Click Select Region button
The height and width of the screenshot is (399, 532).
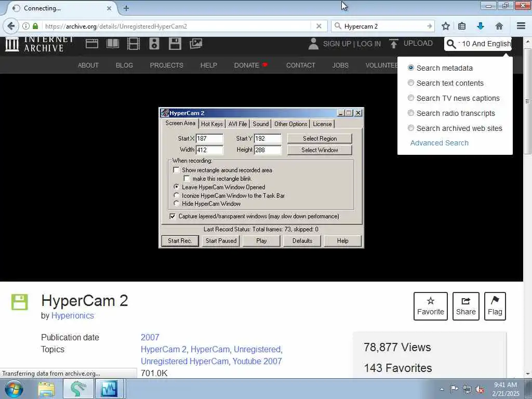click(320, 138)
